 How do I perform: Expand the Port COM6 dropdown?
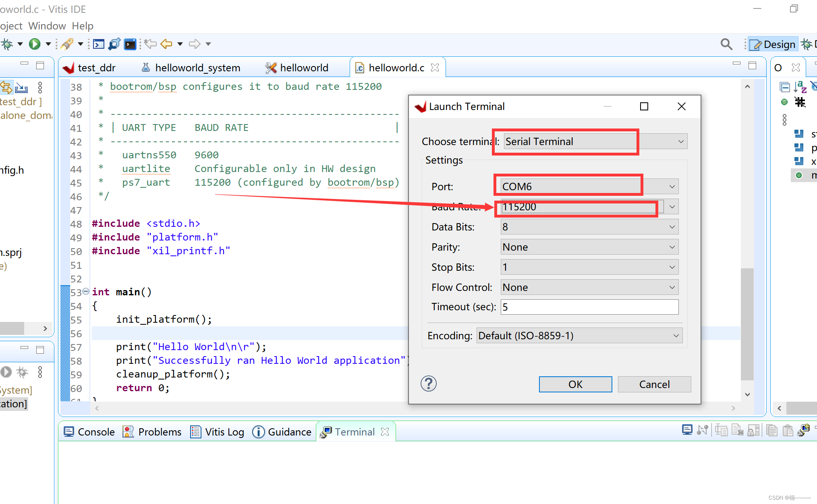[672, 187]
